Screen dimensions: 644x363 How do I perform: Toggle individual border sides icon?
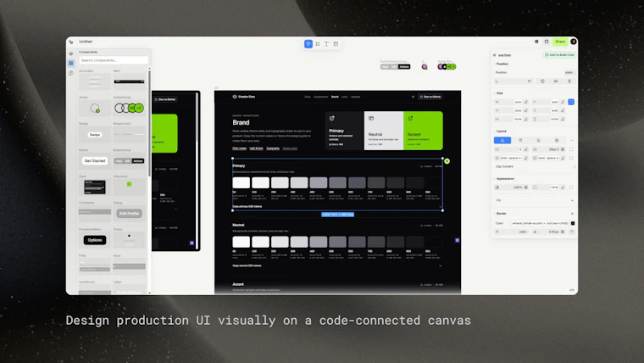tap(572, 232)
